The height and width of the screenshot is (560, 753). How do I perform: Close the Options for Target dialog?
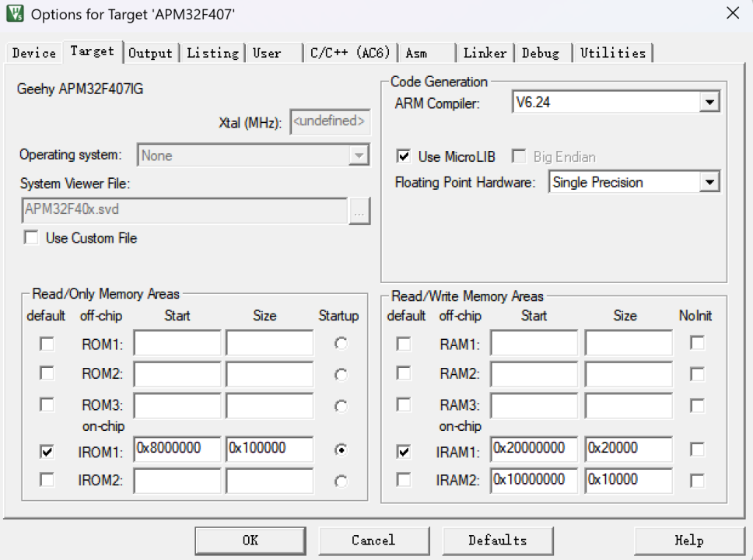point(732,13)
